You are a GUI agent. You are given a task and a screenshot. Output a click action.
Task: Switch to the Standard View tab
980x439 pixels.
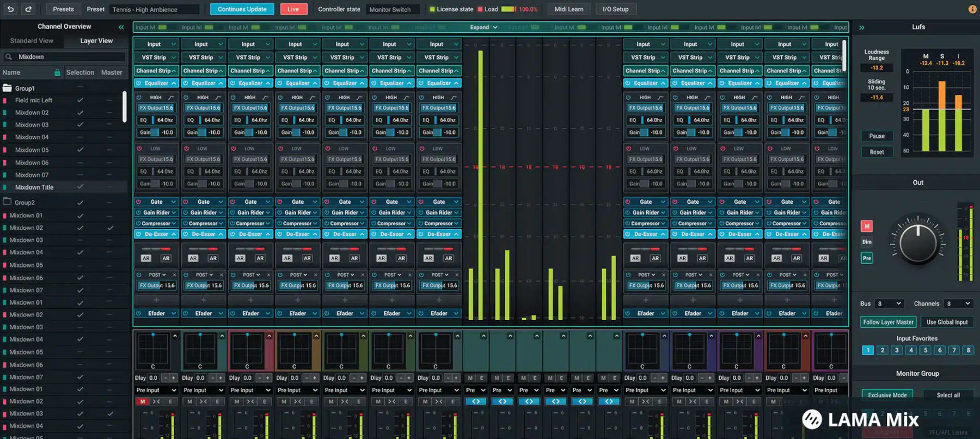[x=32, y=41]
